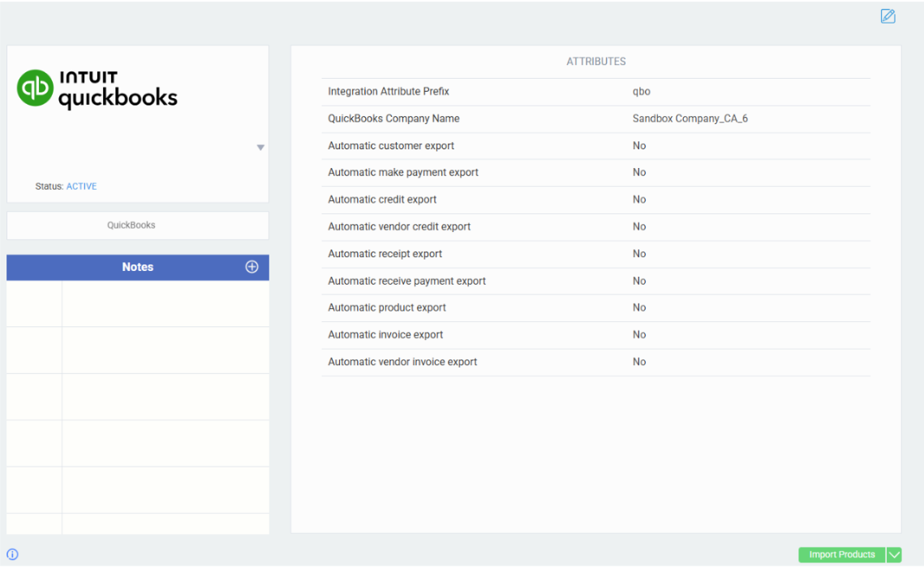Click the ACTIVE status link
The image size is (924, 568).
[x=81, y=187]
